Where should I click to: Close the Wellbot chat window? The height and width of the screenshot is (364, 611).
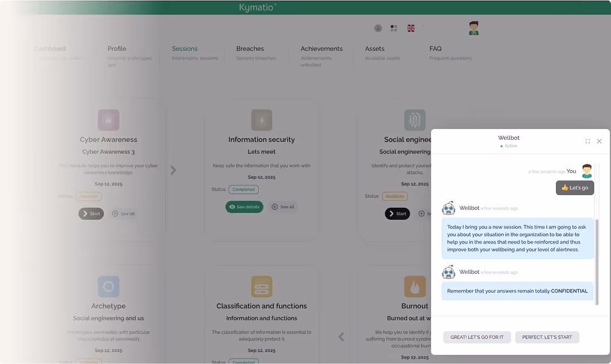pos(599,141)
